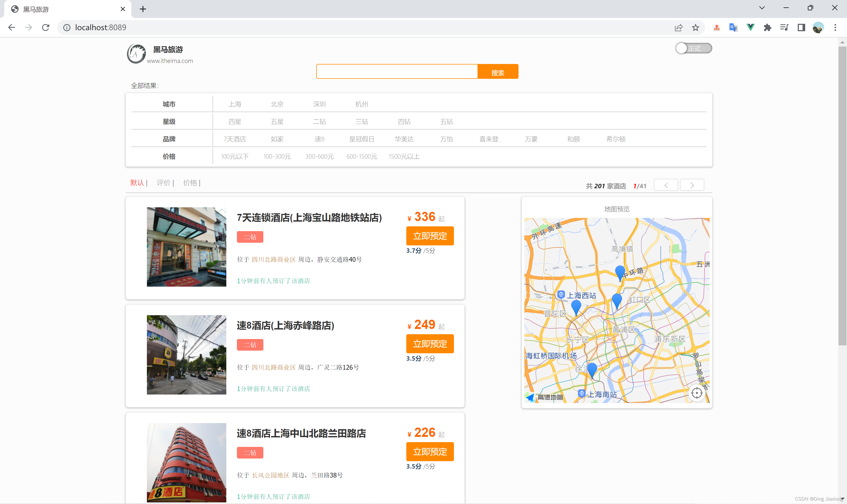Click the hotel search input field
The width and height of the screenshot is (847, 504).
pyautogui.click(x=397, y=71)
